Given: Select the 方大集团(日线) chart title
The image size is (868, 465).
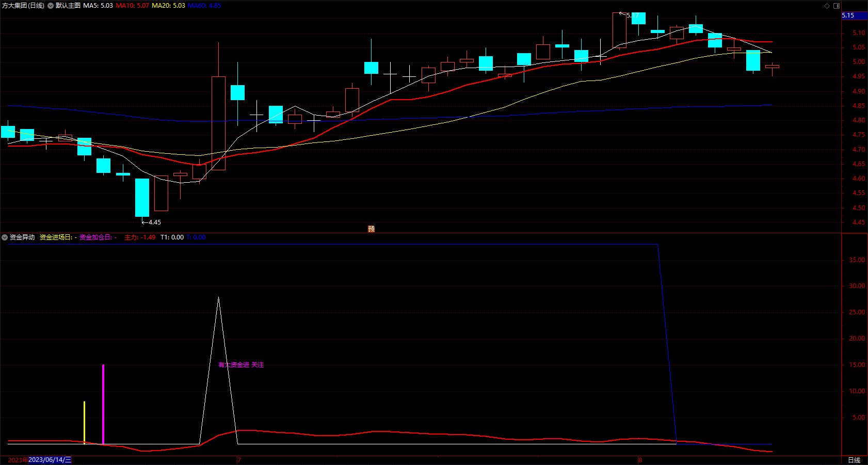Looking at the screenshot, I should (23, 6).
